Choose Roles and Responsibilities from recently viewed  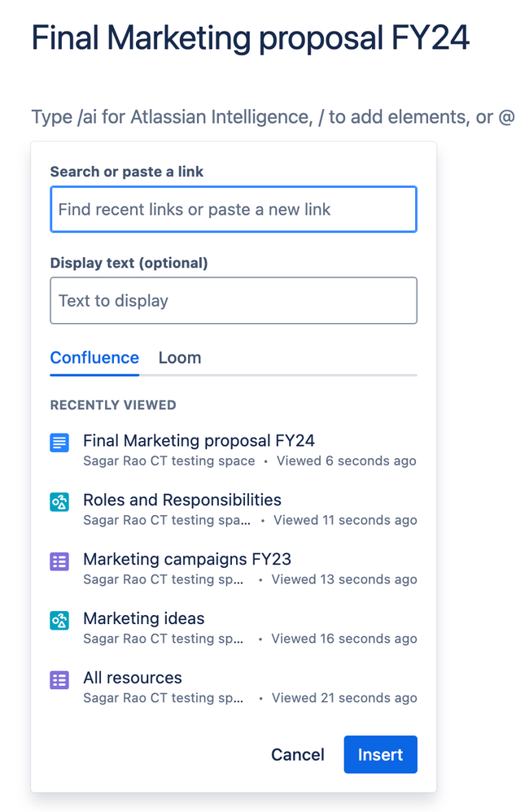(182, 500)
